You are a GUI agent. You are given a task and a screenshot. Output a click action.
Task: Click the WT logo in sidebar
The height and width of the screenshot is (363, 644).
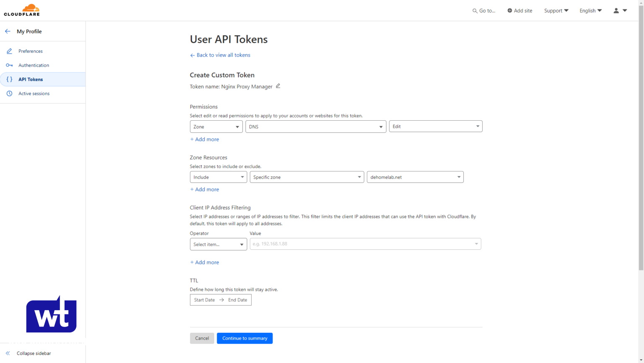pyautogui.click(x=51, y=314)
